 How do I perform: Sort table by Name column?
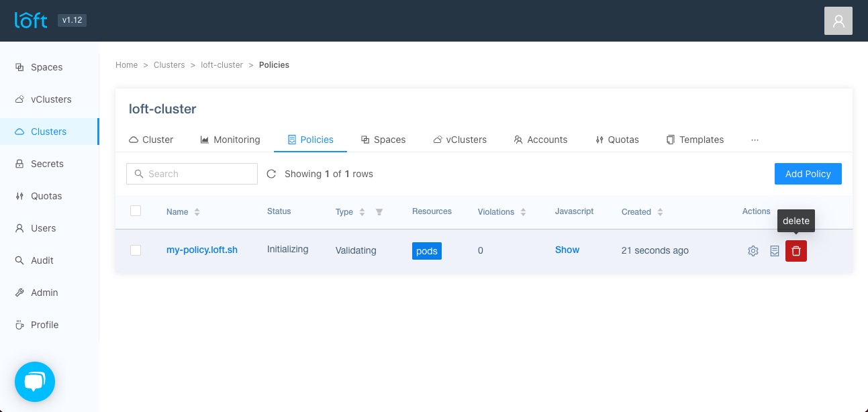197,212
